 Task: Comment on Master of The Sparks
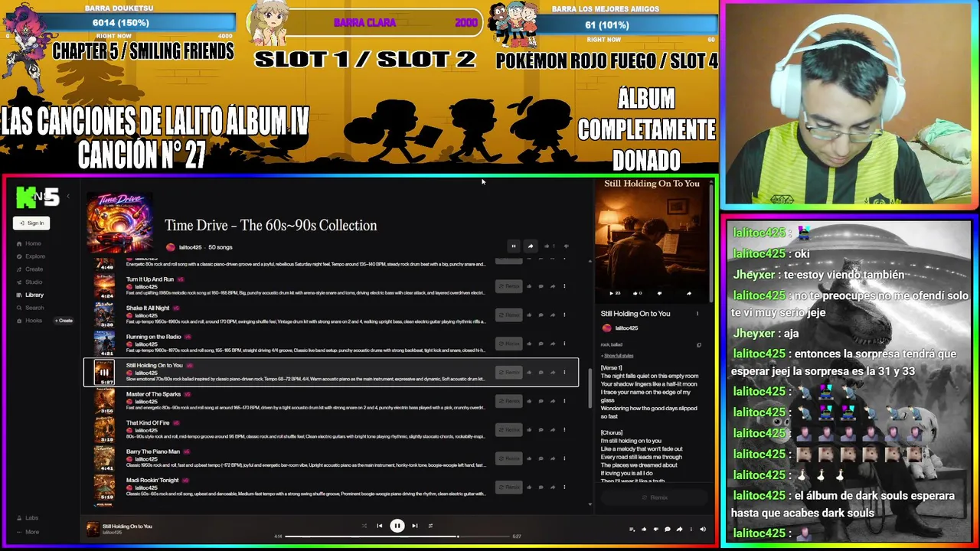click(541, 401)
